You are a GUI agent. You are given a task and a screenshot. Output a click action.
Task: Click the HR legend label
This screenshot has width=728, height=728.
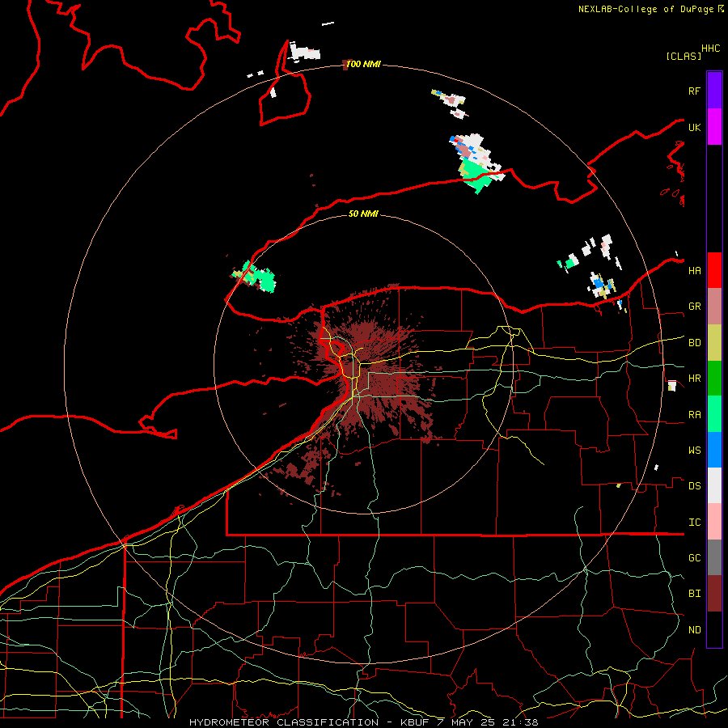click(x=694, y=379)
